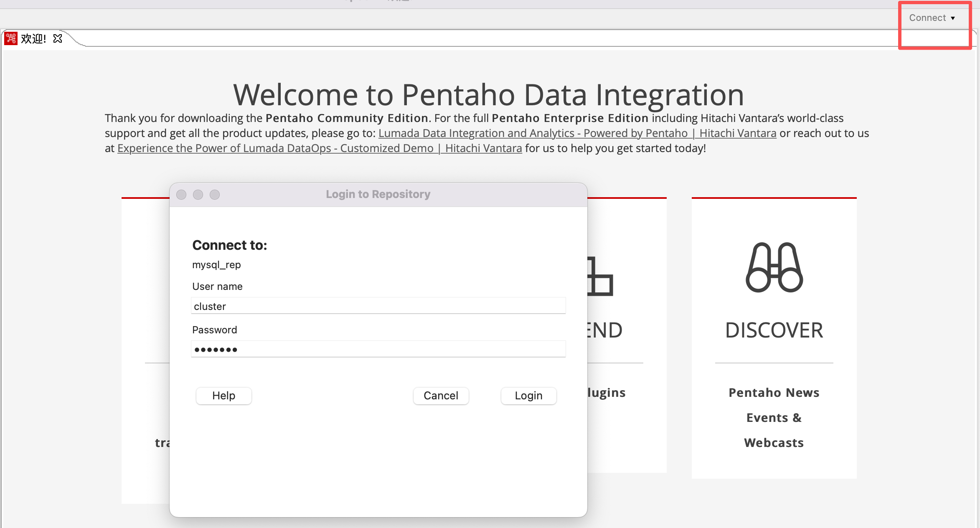Focus the Password input field

click(x=378, y=349)
